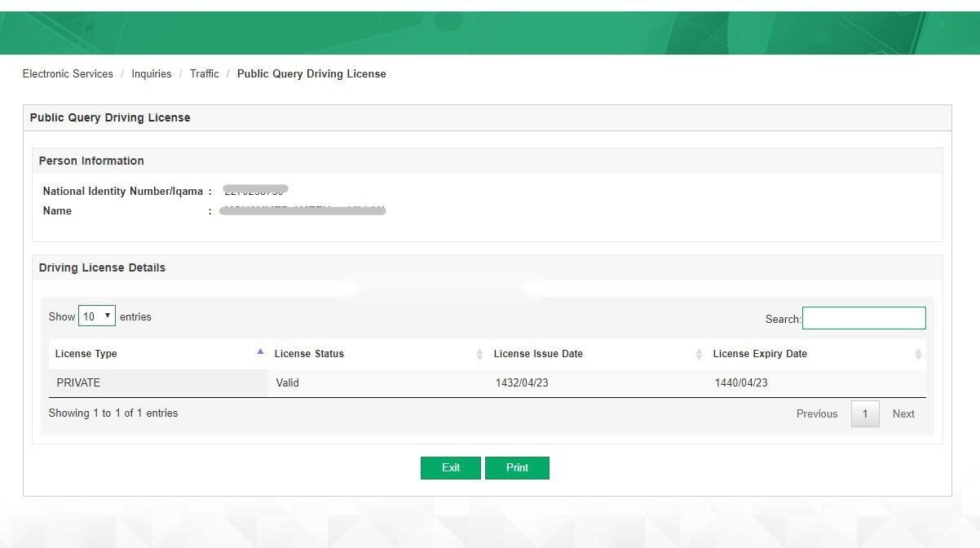Go to the Inquiries breadcrumb
This screenshot has width=980, height=548.
pyautogui.click(x=152, y=73)
